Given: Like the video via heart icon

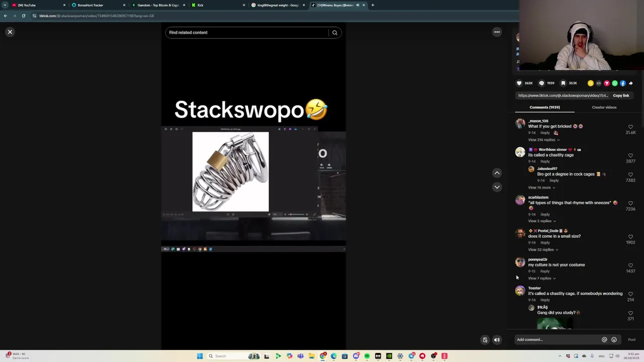Looking at the screenshot, I should point(519,83).
